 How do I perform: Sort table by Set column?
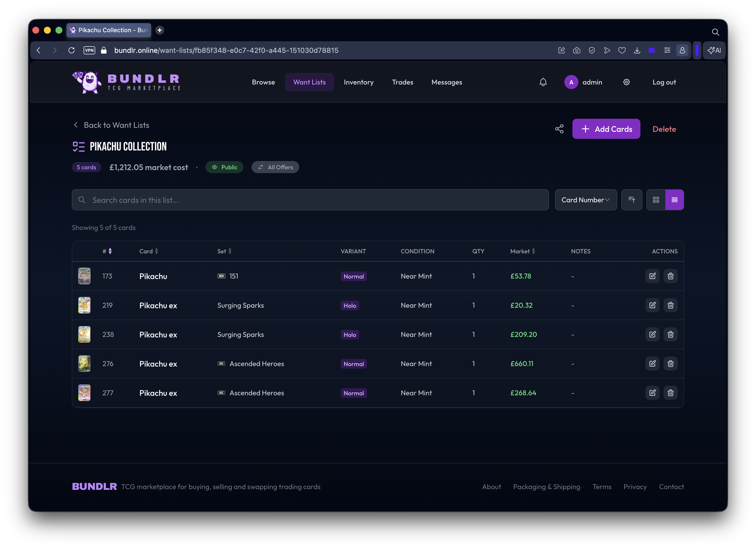[x=224, y=251]
